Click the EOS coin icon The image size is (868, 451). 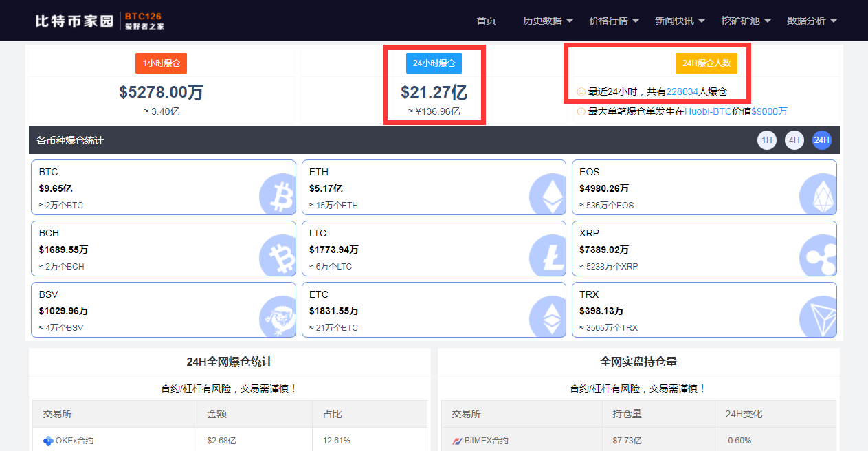[x=819, y=194]
